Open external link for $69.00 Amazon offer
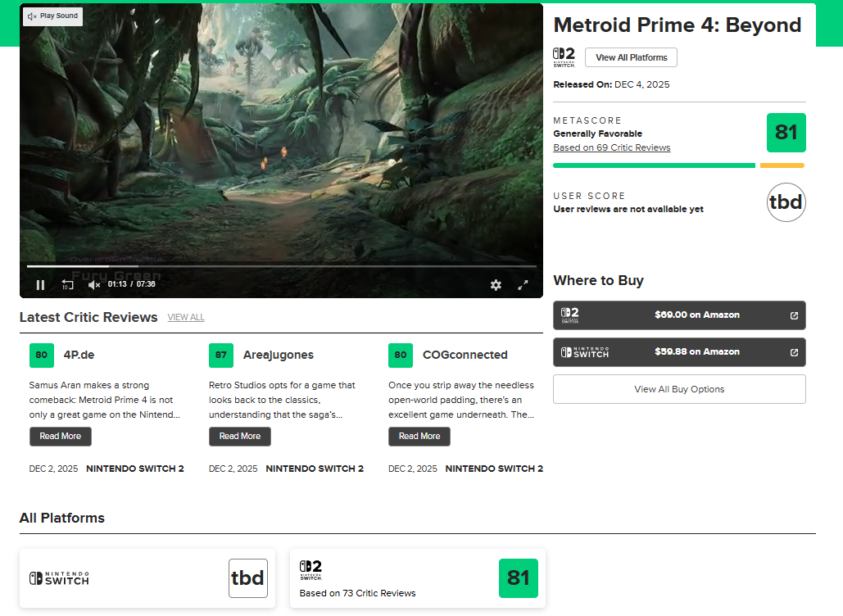Image resolution: width=843 pixels, height=616 pixels. [x=793, y=315]
